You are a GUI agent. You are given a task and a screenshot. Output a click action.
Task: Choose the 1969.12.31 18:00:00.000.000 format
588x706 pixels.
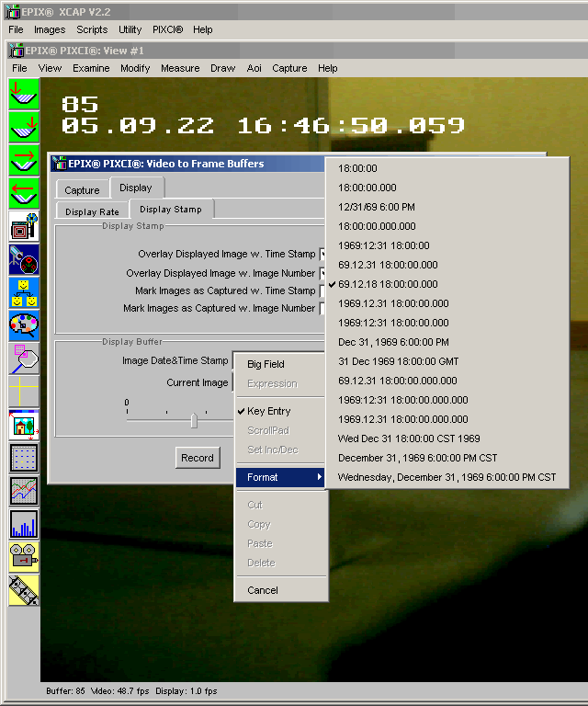[447, 419]
